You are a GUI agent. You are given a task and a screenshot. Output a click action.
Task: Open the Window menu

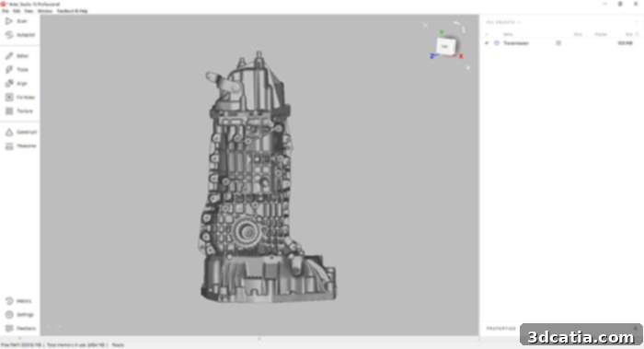pyautogui.click(x=45, y=11)
